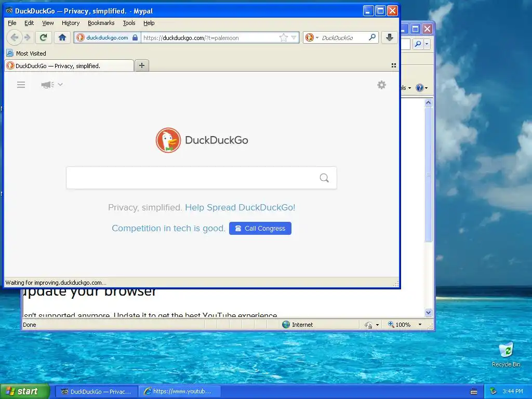Go forward with the Mypal forward arrow
This screenshot has height=399, width=532.
[28, 37]
